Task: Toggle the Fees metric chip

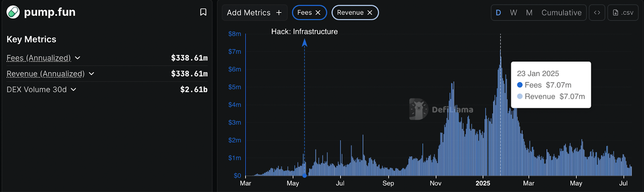Action: pyautogui.click(x=305, y=13)
